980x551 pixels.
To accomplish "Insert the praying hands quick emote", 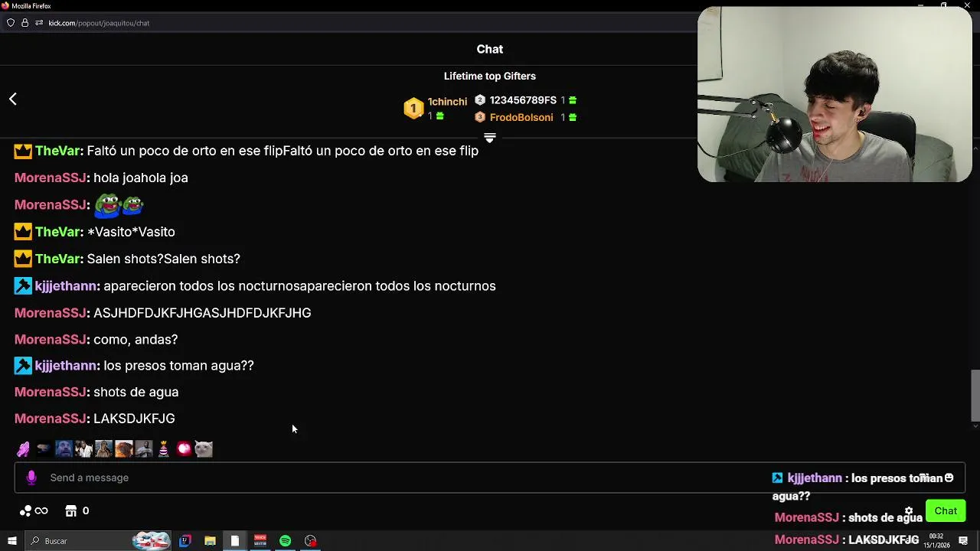I will (x=24, y=449).
